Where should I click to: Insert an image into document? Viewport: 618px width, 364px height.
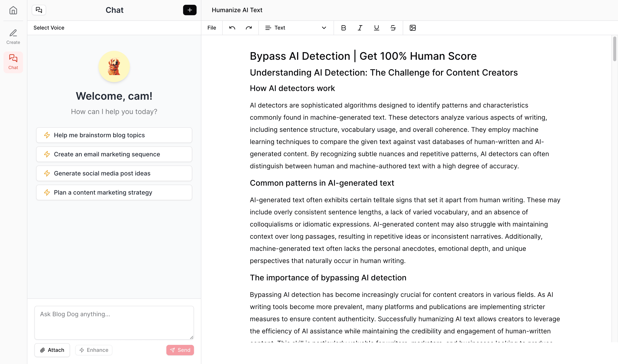[413, 28]
